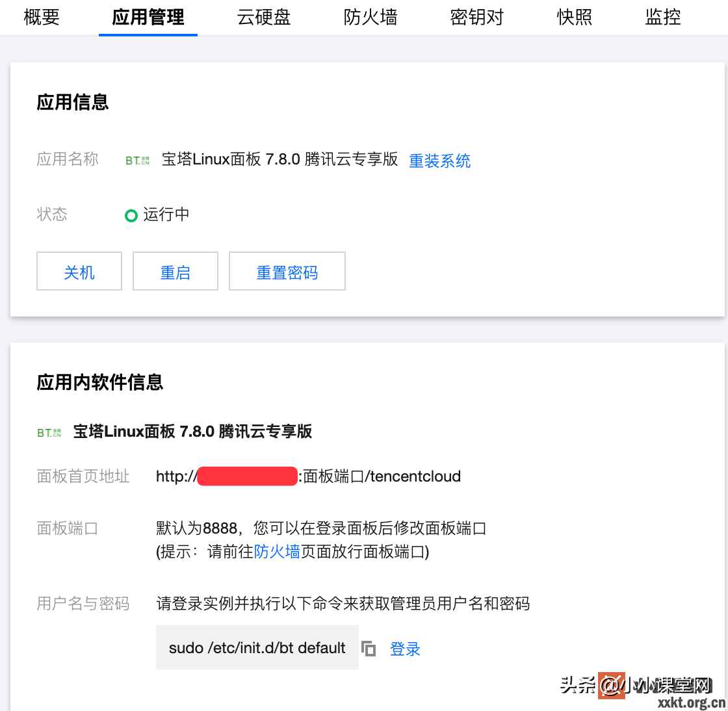Image resolution: width=728 pixels, height=711 pixels.
Task: Click the 重启 button
Action: point(175,271)
